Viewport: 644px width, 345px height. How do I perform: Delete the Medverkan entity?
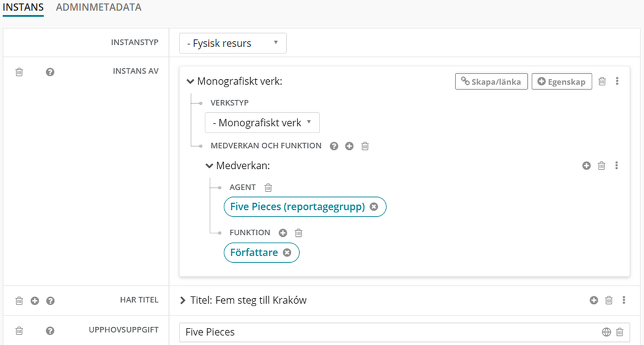point(601,166)
